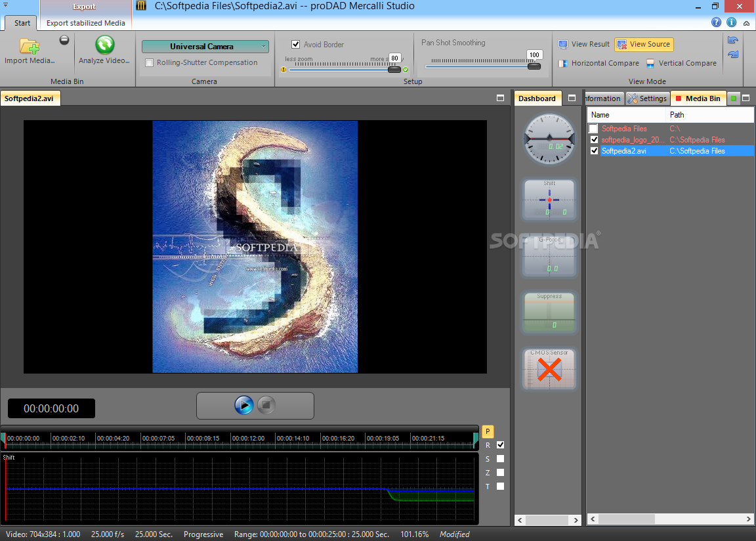Adjust the Pan Shot Smoothing slider handle
This screenshot has width=756, height=541.
point(534,66)
